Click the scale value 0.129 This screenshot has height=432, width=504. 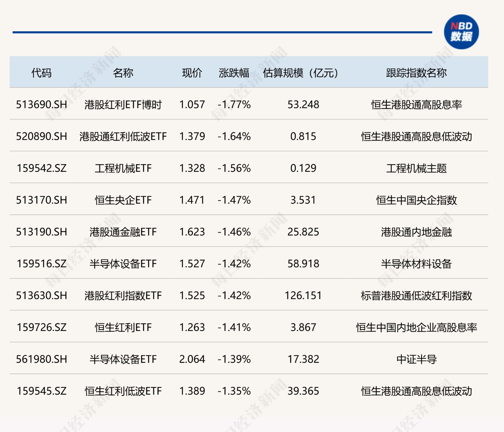303,168
